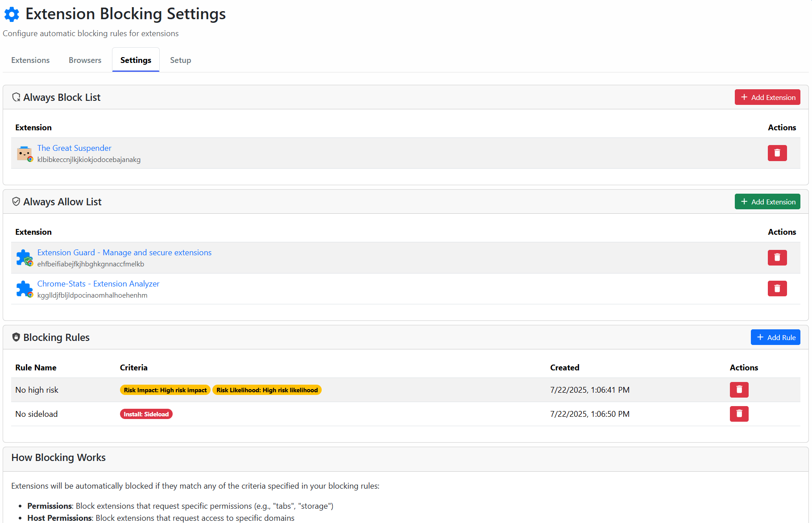Open Extension Guard extension link
Screen dimensions: 812x523
click(124, 253)
